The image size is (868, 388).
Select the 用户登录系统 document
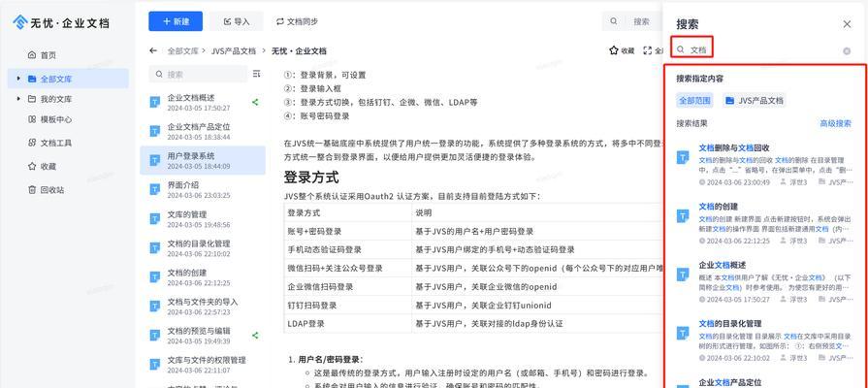(203, 160)
